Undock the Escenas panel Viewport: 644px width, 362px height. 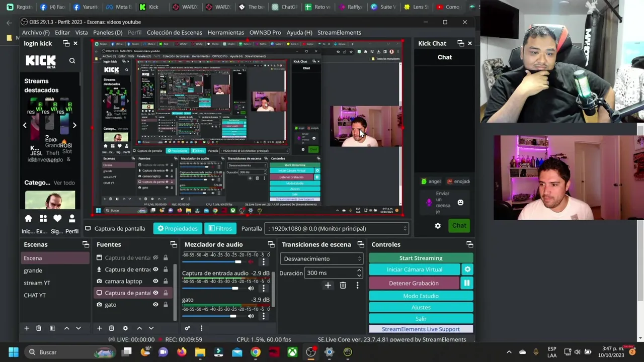point(86,244)
